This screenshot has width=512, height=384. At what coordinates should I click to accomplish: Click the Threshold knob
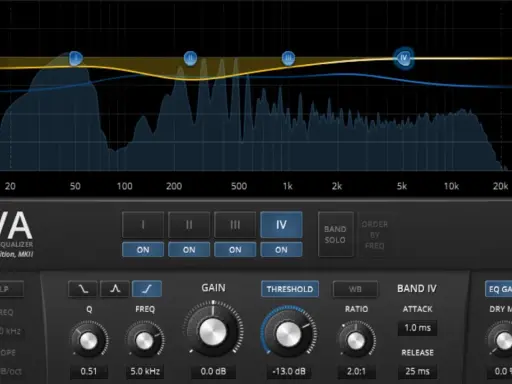tap(289, 333)
